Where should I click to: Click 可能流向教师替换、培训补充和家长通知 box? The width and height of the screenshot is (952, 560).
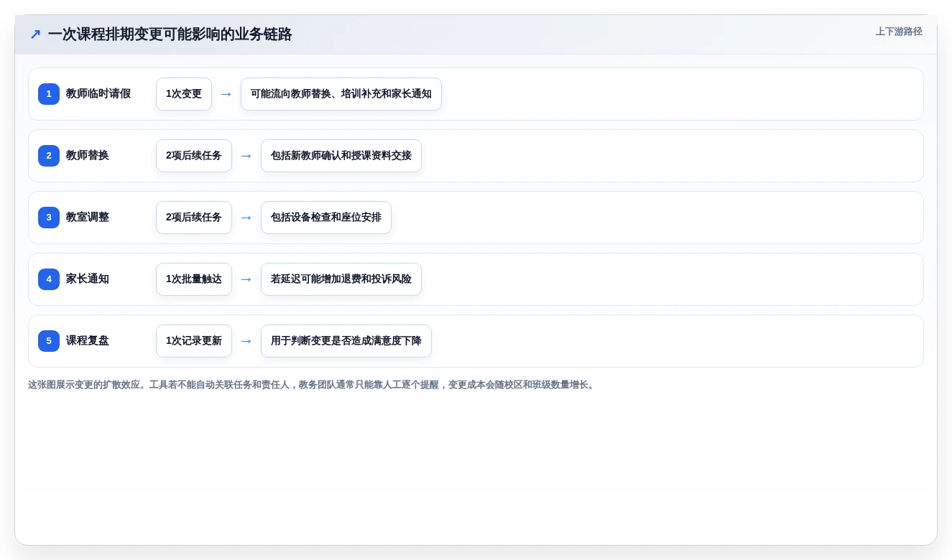pyautogui.click(x=341, y=94)
